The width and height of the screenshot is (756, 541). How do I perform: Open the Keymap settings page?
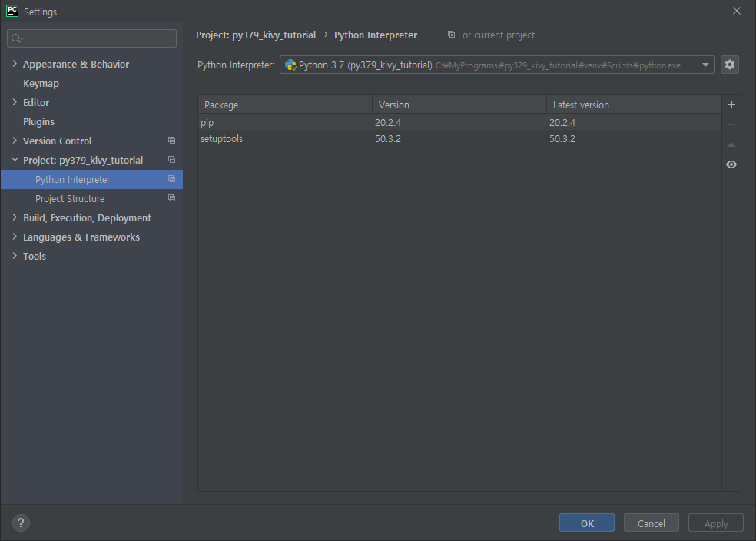tap(41, 84)
